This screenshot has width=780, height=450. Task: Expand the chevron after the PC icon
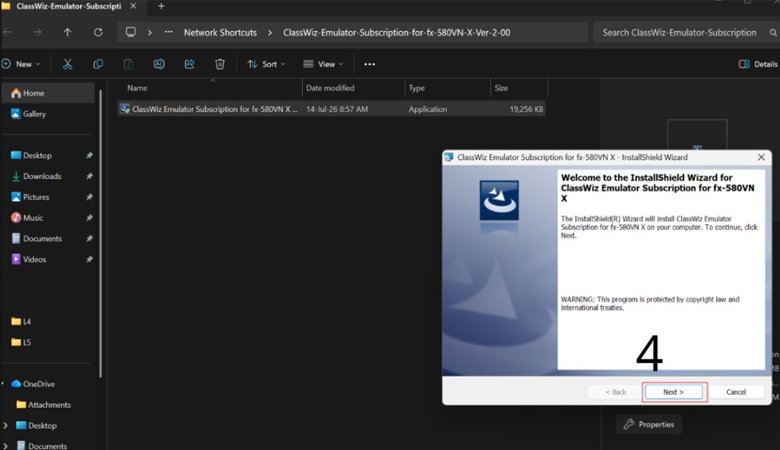[x=150, y=32]
